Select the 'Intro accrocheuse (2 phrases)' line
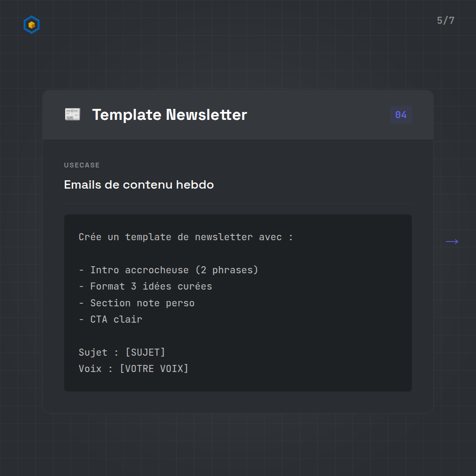This screenshot has width=476, height=476. coord(168,270)
